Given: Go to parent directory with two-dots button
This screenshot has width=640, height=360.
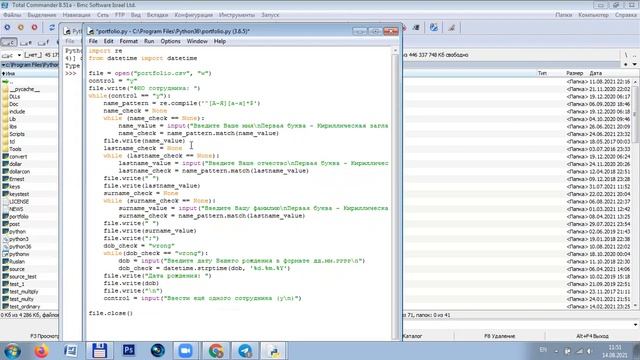Looking at the screenshot, I should pos(634,55).
